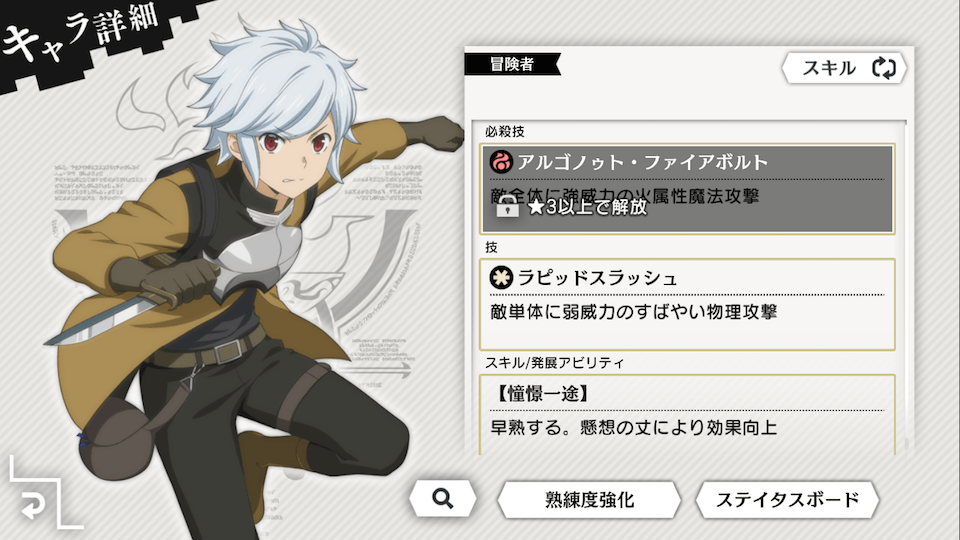Select the 【憧憬一途】 skill card
The image size is (960, 540).
687,414
